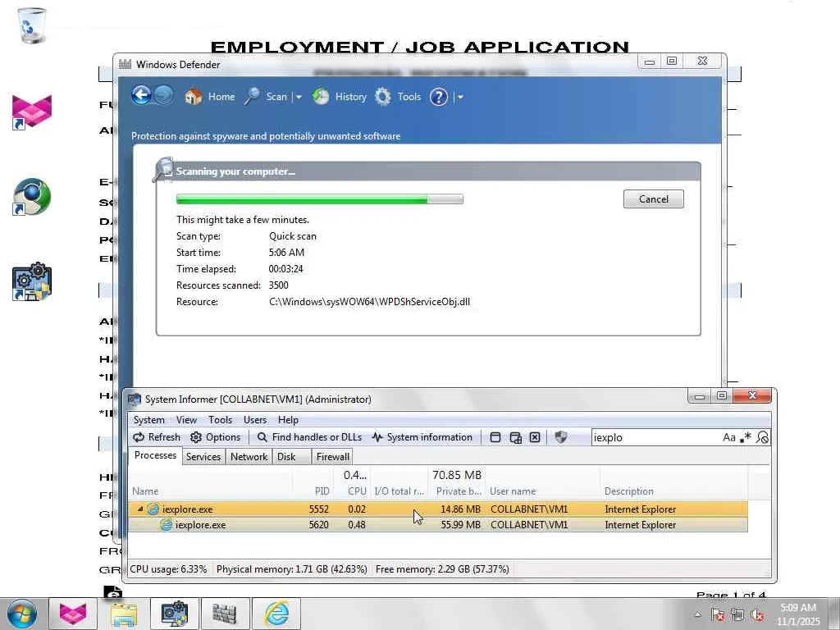Expand the Scan options dropdown arrow
840x630 pixels.
(x=299, y=98)
